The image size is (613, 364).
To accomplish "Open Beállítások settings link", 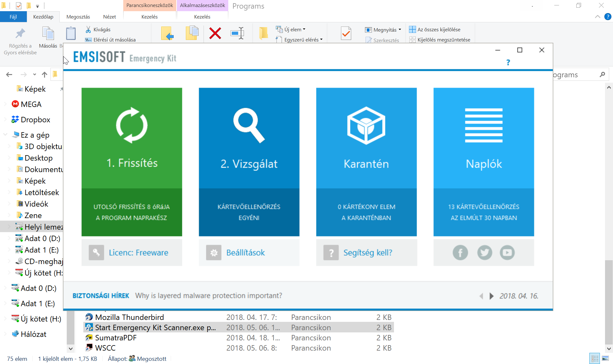I will click(246, 253).
